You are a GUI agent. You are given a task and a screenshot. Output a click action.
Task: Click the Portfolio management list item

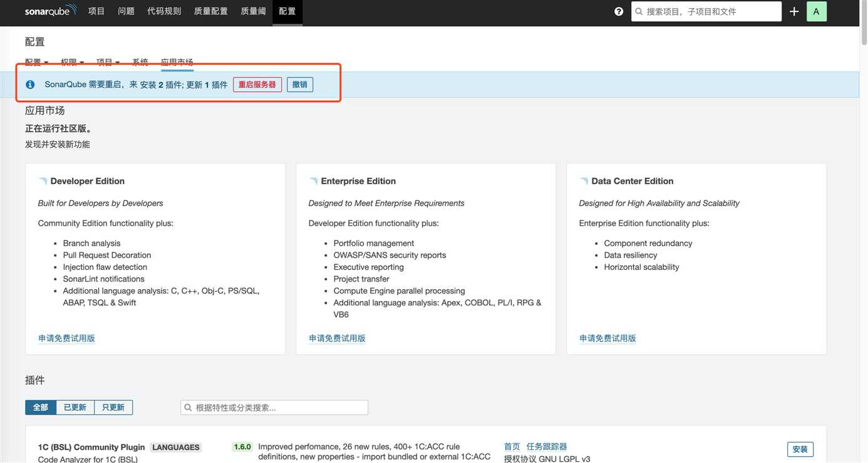[374, 243]
